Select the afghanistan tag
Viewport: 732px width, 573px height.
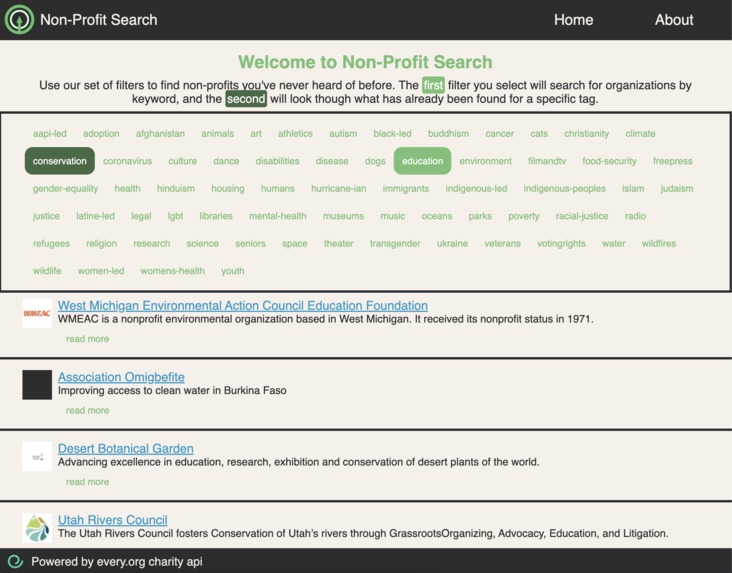pos(160,134)
